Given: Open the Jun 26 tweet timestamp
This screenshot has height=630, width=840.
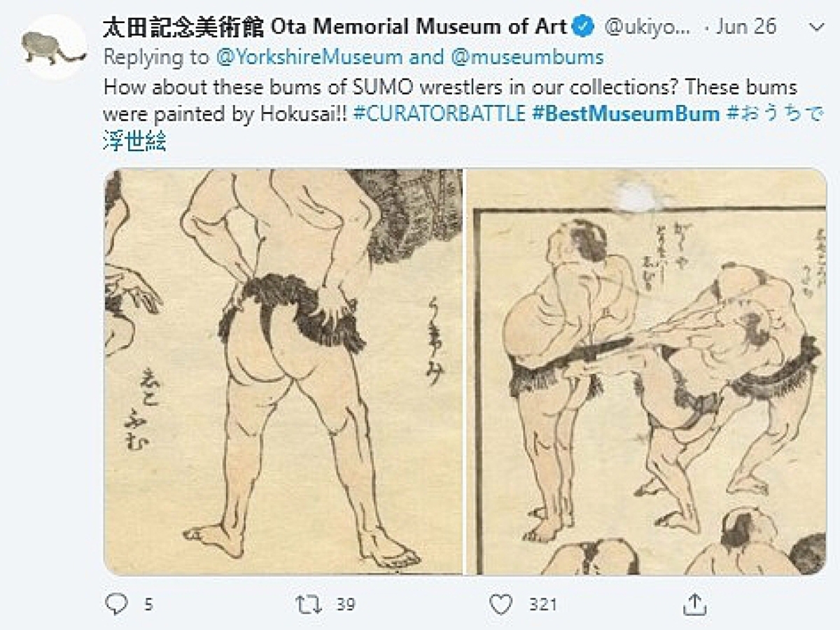Looking at the screenshot, I should [x=745, y=27].
